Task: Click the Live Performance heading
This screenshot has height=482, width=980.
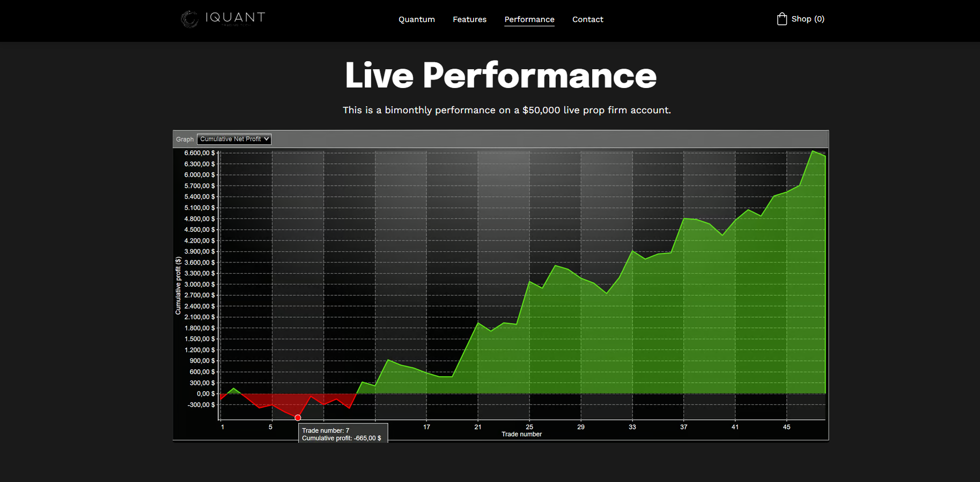Action: (x=500, y=75)
